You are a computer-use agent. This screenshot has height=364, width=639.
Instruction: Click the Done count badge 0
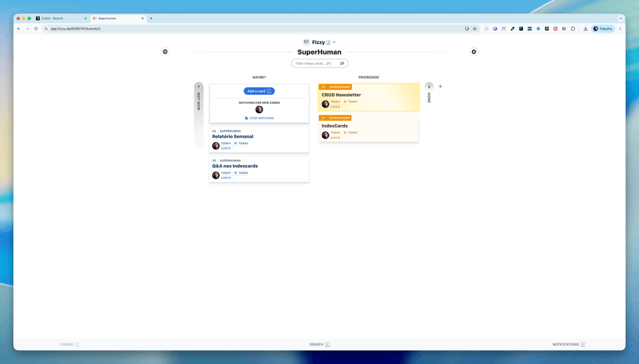point(429,87)
